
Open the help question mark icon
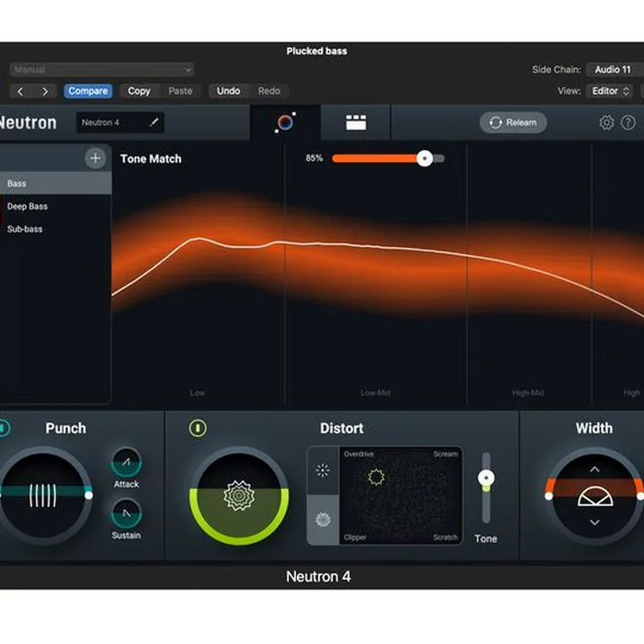[x=628, y=123]
